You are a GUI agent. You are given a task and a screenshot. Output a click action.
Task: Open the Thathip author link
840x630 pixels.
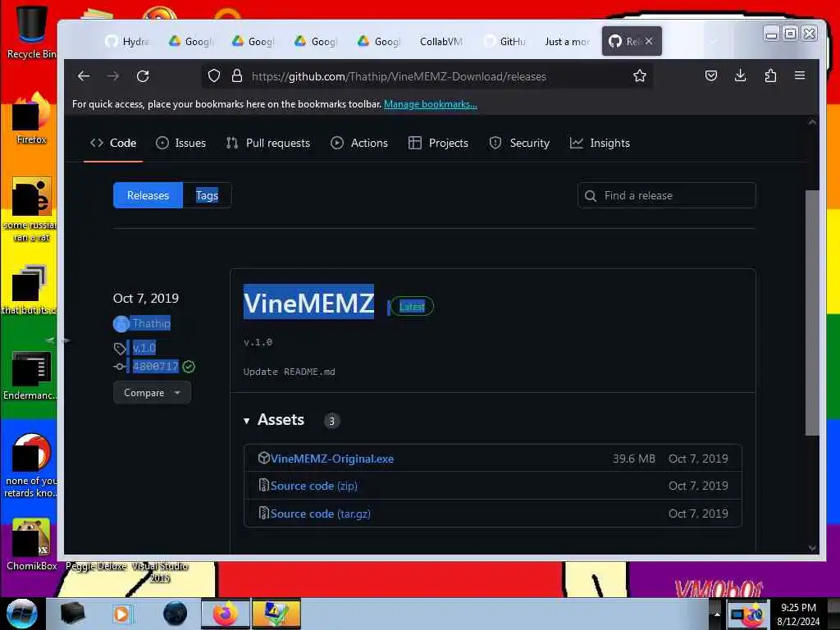point(152,323)
